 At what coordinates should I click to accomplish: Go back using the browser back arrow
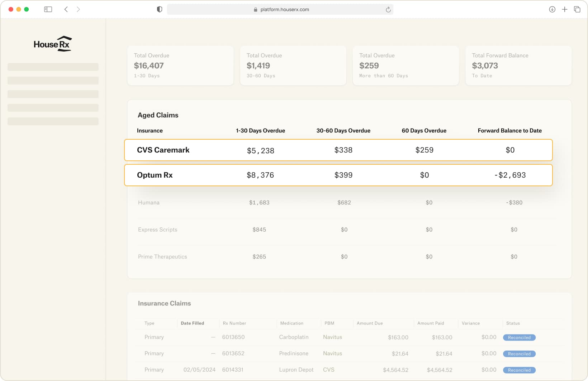(x=66, y=9)
